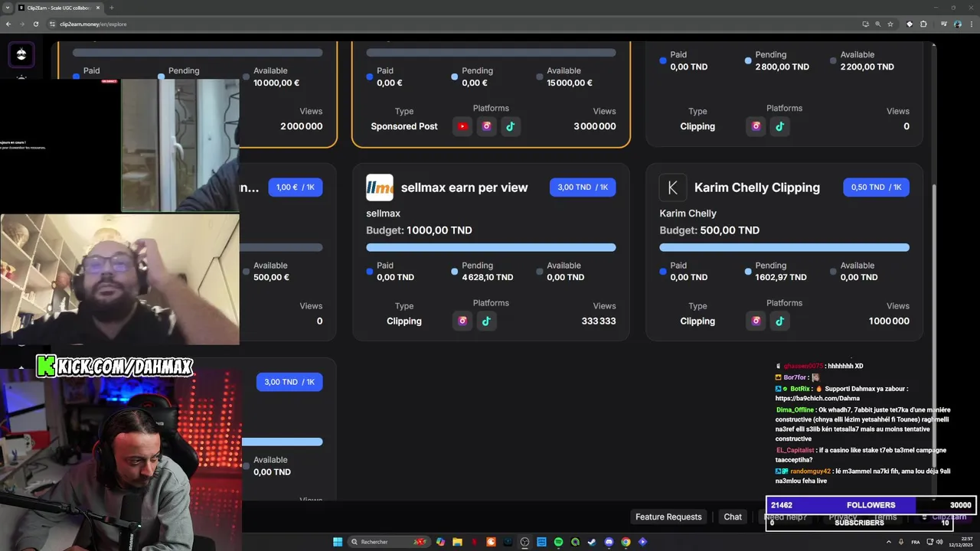Click the '1 000 000' views on Karim Chelly card
Viewport: 980px width, 551px height.
tap(890, 321)
